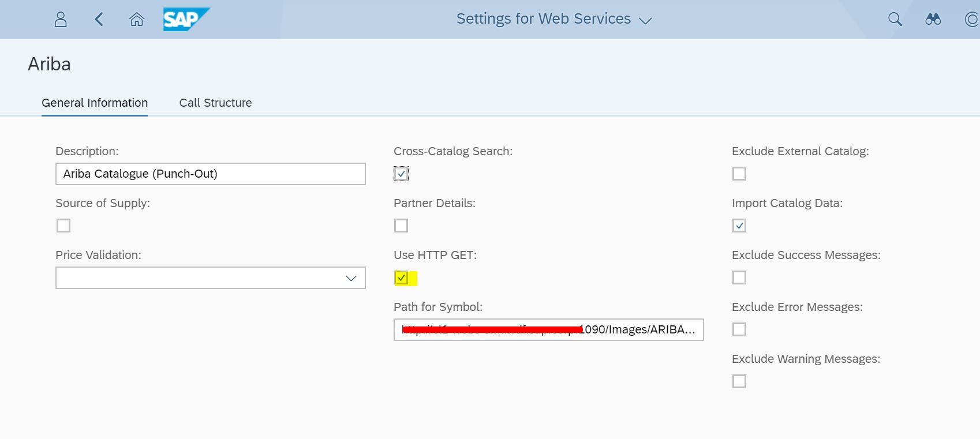Uncheck the Import Catalog Data checkbox

click(739, 226)
